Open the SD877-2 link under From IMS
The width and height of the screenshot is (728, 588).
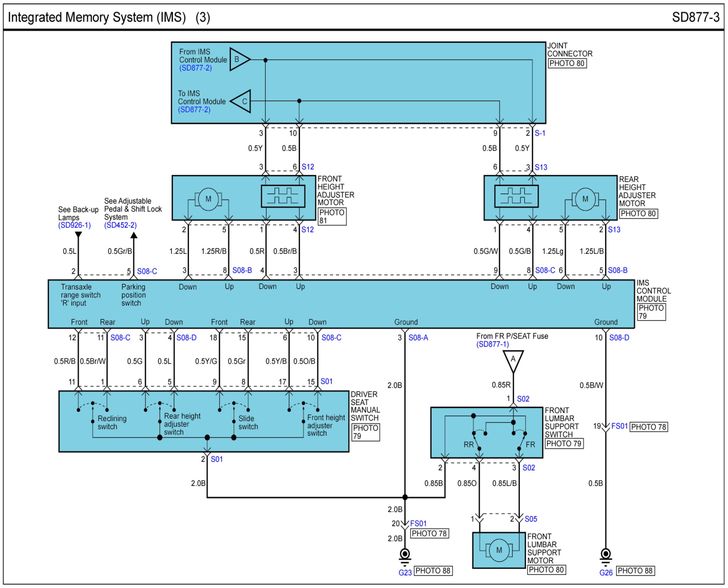(x=195, y=68)
